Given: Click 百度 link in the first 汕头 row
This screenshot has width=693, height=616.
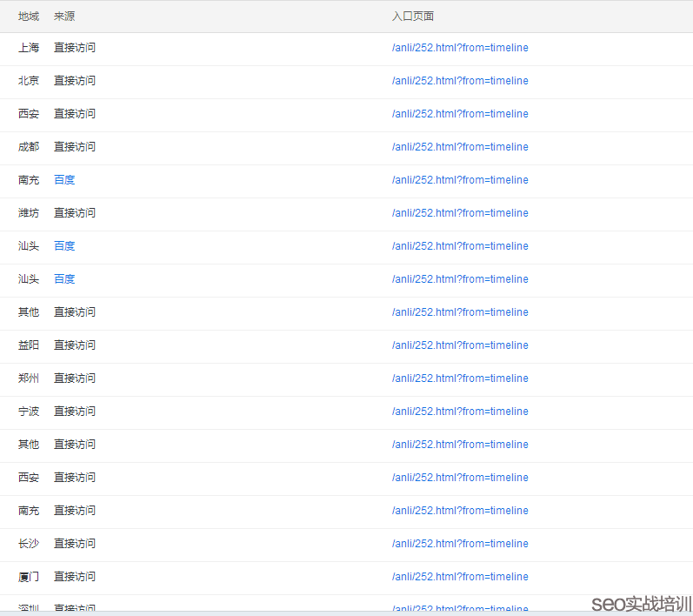Looking at the screenshot, I should [64, 246].
